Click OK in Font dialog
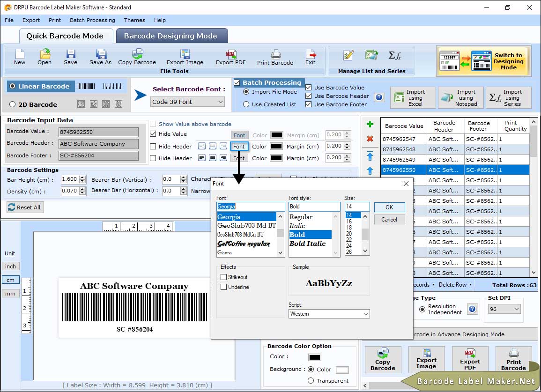This screenshot has width=541, height=392. (x=389, y=207)
